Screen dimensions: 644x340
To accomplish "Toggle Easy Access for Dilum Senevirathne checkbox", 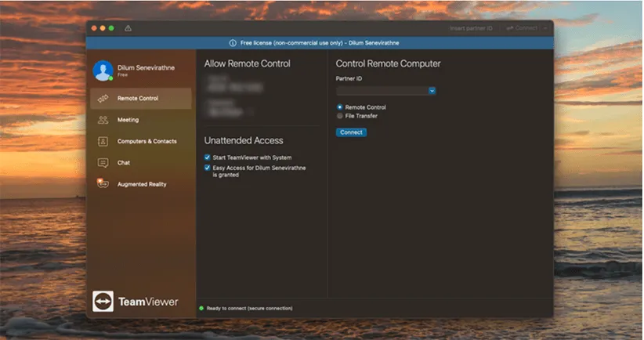I will click(x=207, y=168).
